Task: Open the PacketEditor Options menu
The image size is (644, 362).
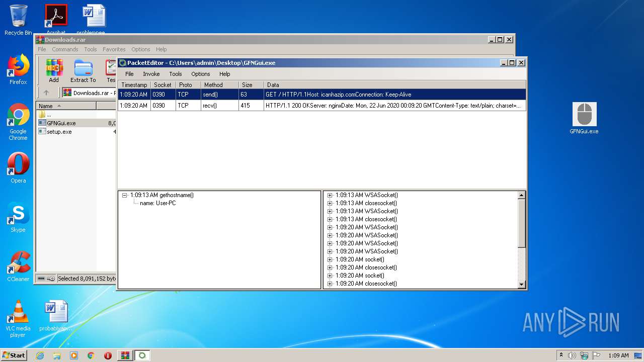Action: pyautogui.click(x=200, y=74)
